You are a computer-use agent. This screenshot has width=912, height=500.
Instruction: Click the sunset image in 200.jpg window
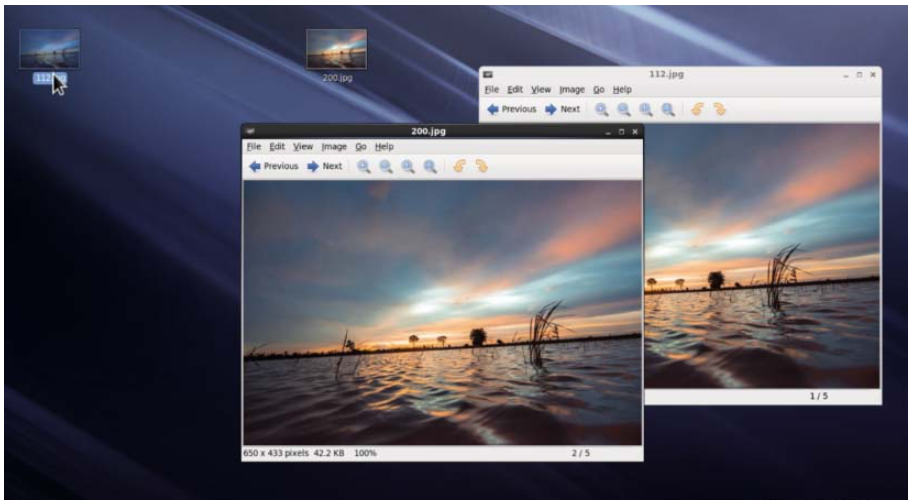pyautogui.click(x=443, y=313)
